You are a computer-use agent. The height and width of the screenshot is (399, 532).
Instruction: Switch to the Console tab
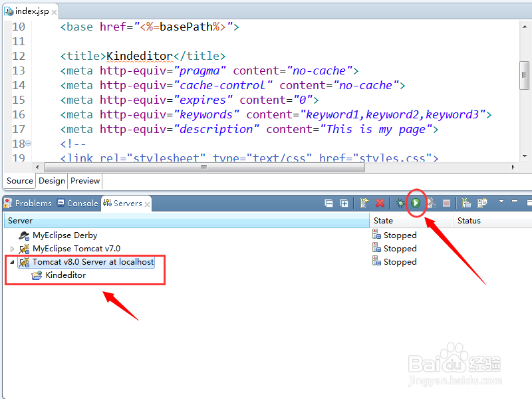78,203
